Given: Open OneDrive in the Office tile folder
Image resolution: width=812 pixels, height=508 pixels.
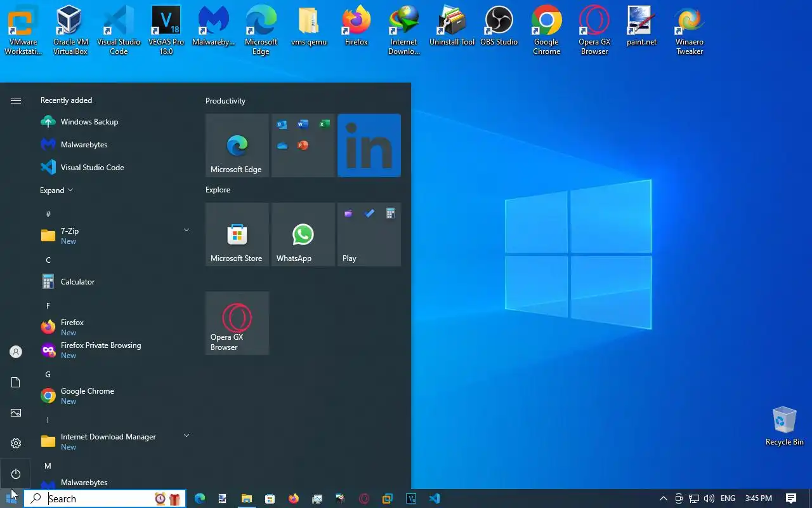Looking at the screenshot, I should 282,145.
